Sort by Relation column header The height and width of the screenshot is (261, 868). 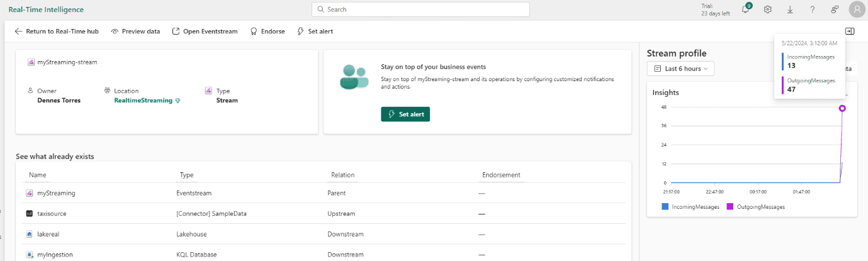[x=343, y=175]
